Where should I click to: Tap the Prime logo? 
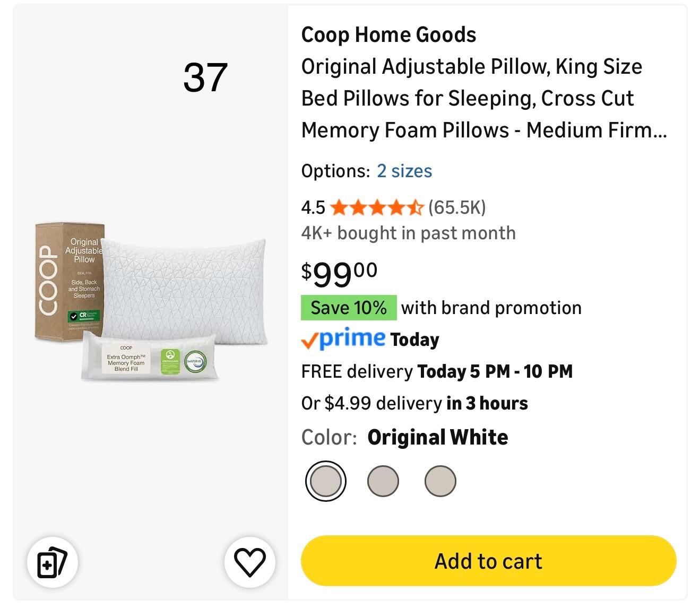click(x=343, y=339)
